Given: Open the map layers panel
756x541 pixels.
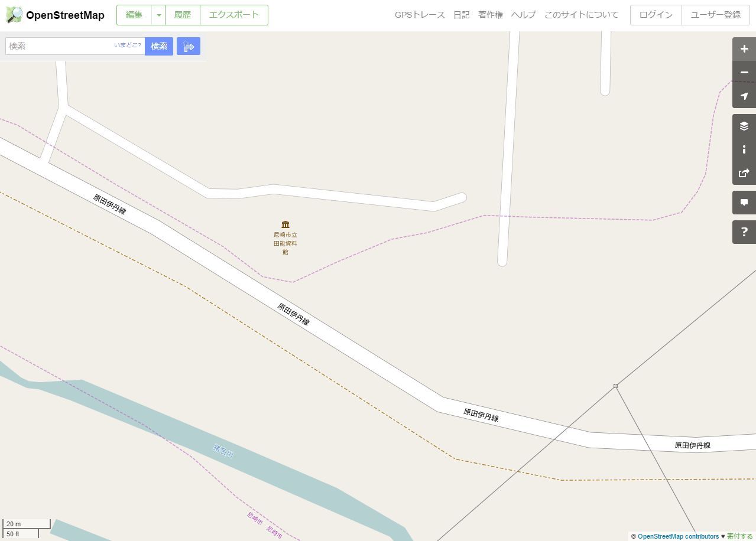Looking at the screenshot, I should [744, 126].
